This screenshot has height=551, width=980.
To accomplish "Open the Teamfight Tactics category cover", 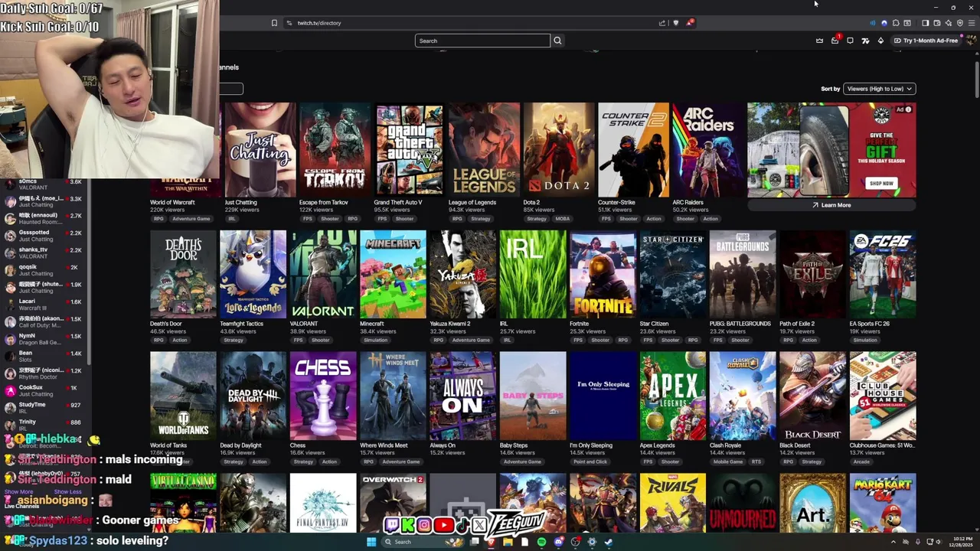I will [253, 274].
